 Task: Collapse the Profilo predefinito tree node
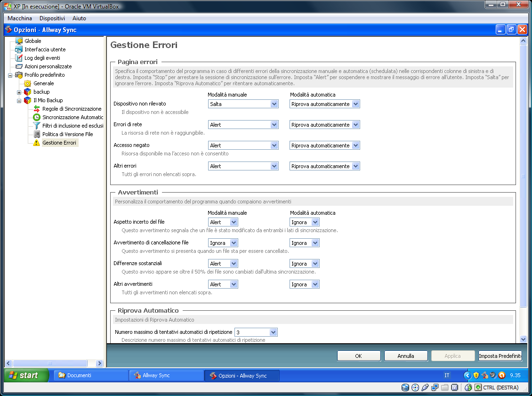point(10,75)
